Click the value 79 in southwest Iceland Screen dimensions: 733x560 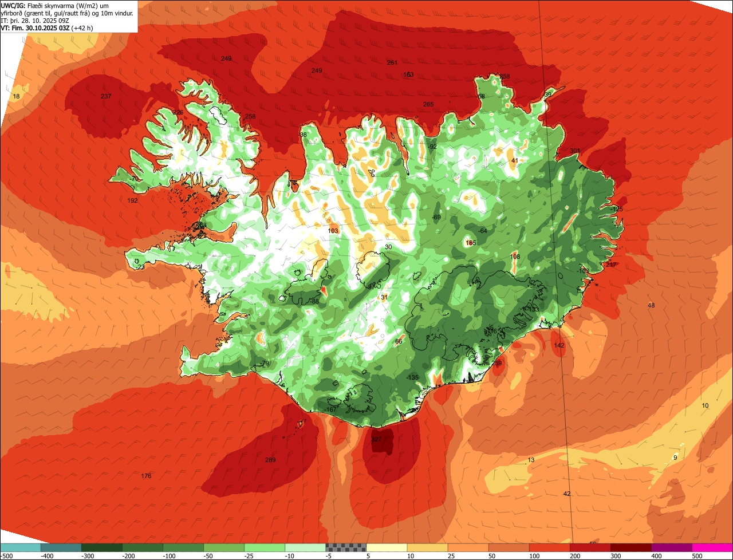tap(265, 364)
